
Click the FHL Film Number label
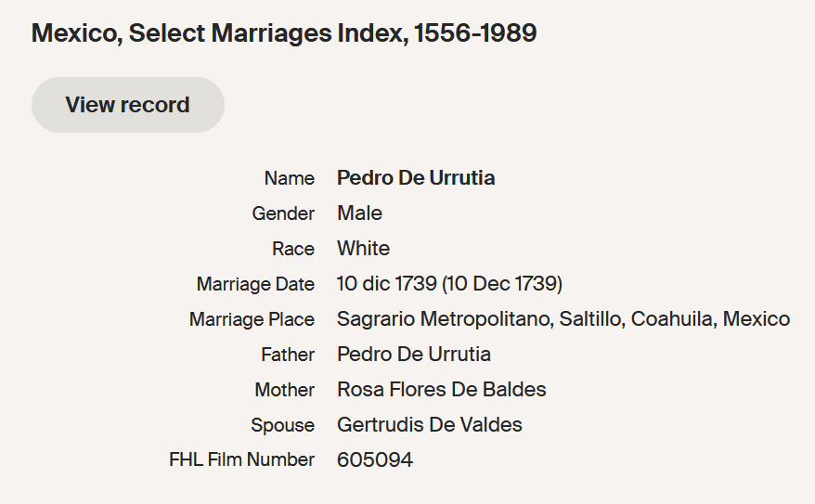point(241,460)
